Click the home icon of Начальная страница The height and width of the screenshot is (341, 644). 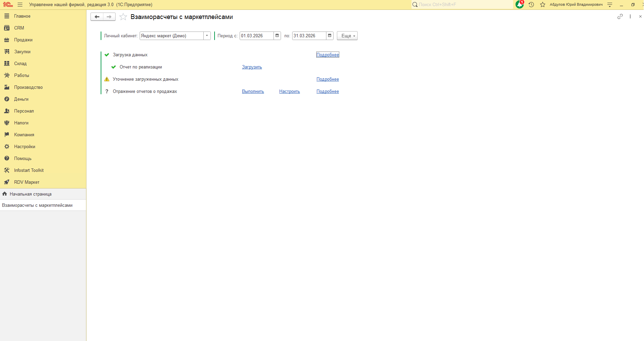coord(5,194)
